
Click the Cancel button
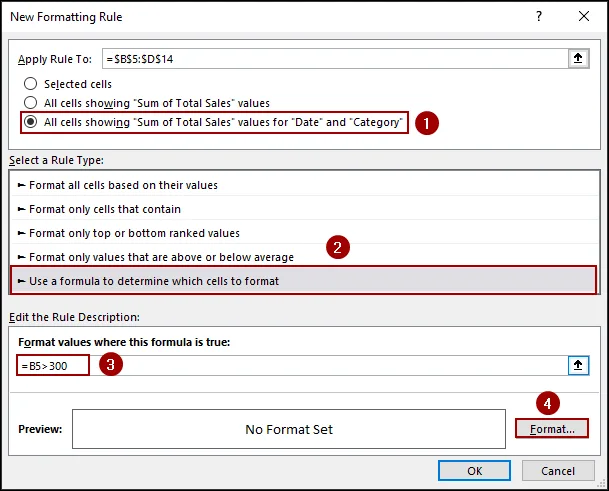coord(558,471)
